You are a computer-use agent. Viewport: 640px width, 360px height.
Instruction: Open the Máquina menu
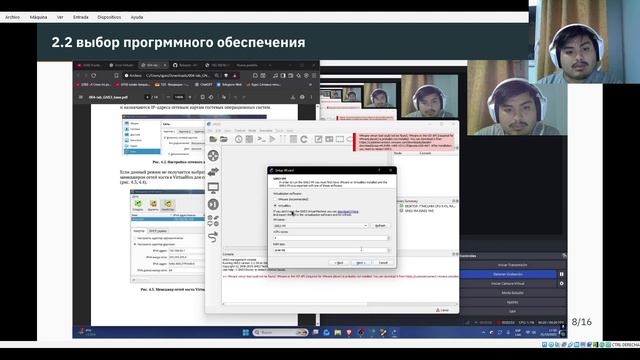[38, 18]
